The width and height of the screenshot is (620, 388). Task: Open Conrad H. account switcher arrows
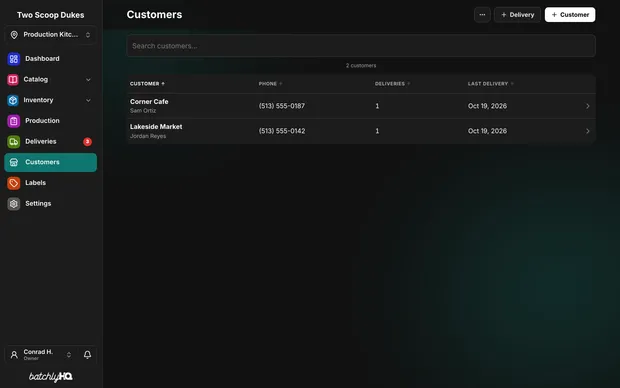click(69, 355)
